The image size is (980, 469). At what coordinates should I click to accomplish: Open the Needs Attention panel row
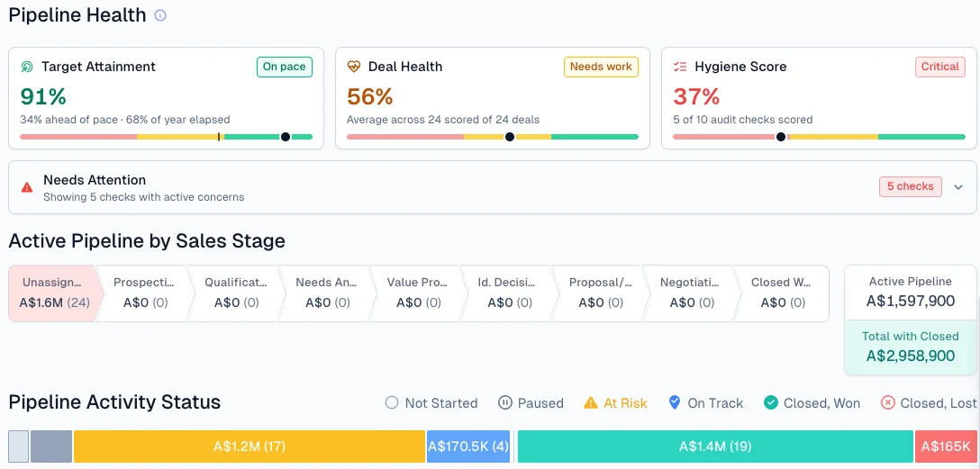(x=493, y=187)
